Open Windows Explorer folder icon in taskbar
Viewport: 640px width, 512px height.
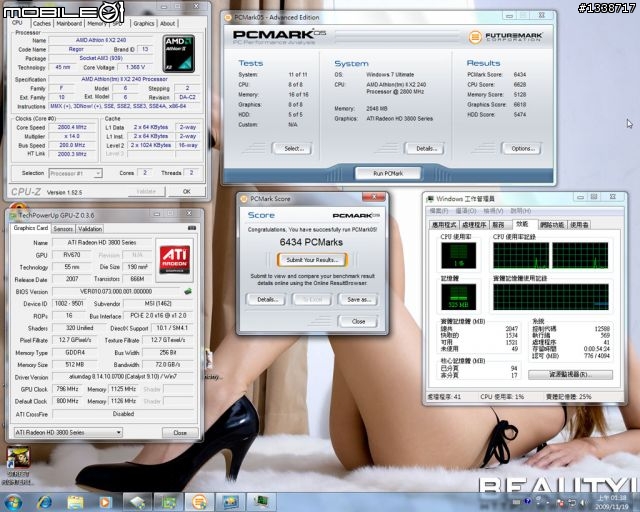click(x=75, y=502)
